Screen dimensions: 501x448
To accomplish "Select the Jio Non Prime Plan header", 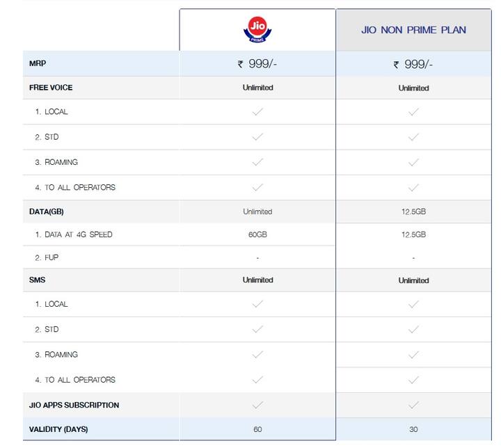I will pos(413,30).
